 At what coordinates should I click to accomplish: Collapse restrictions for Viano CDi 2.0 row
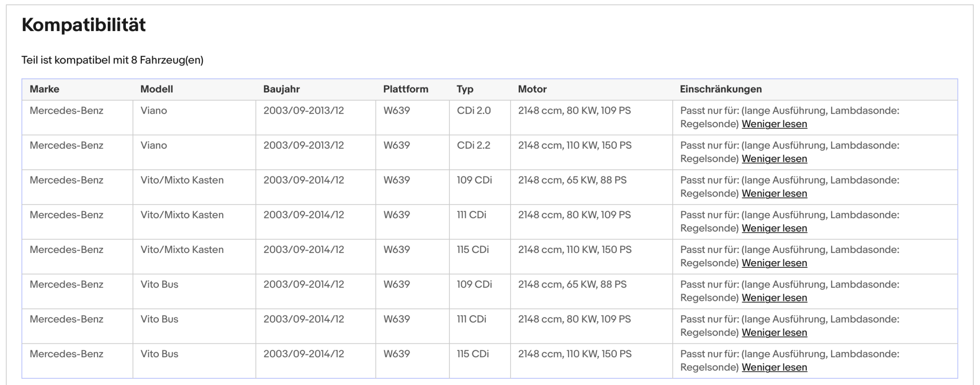[x=774, y=124]
